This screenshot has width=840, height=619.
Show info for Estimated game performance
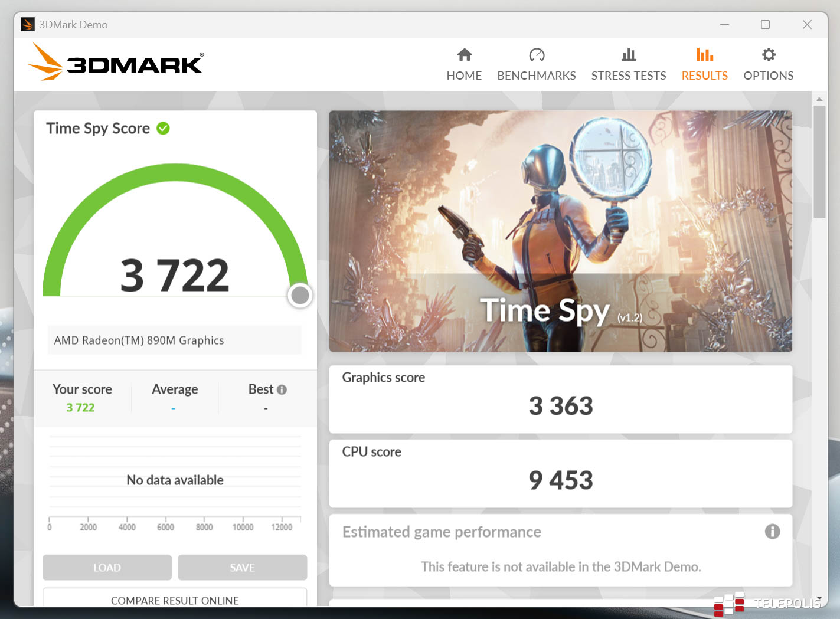pyautogui.click(x=772, y=532)
